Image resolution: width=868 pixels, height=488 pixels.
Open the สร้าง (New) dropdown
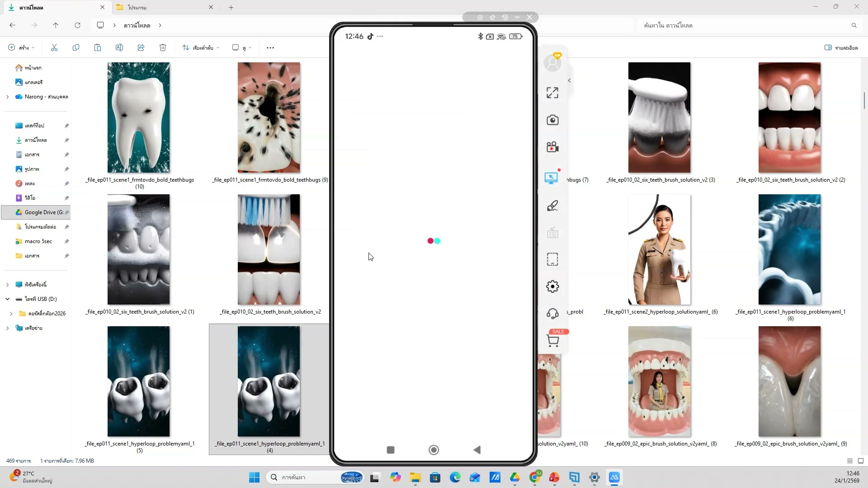point(20,47)
